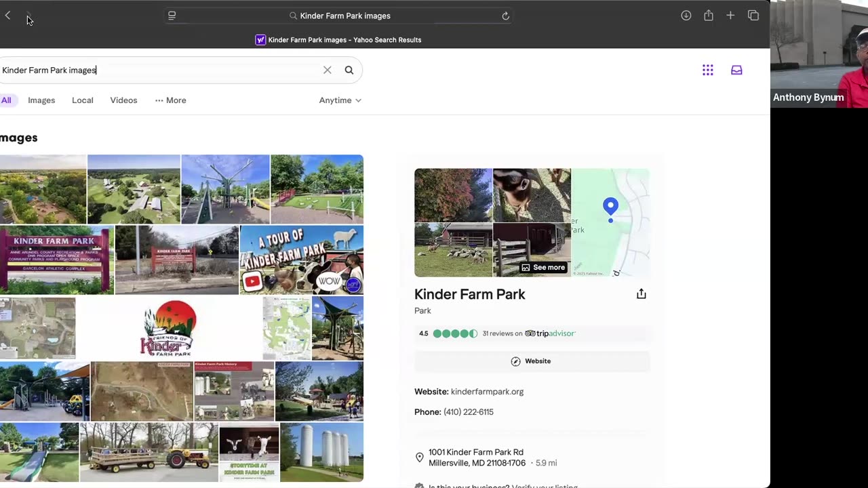
Task: Open the Friends of Kinder Farm Park logo image
Action: 169,328
